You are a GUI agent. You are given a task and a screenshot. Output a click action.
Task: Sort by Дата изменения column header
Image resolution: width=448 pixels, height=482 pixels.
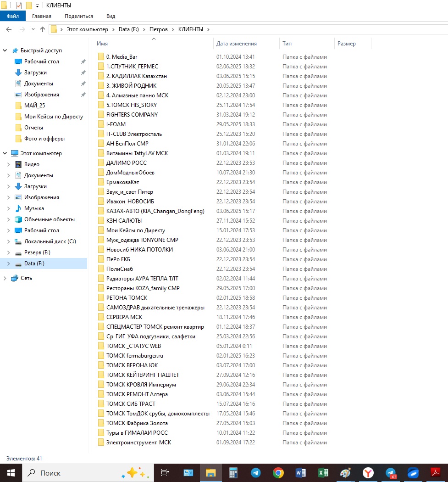click(237, 44)
